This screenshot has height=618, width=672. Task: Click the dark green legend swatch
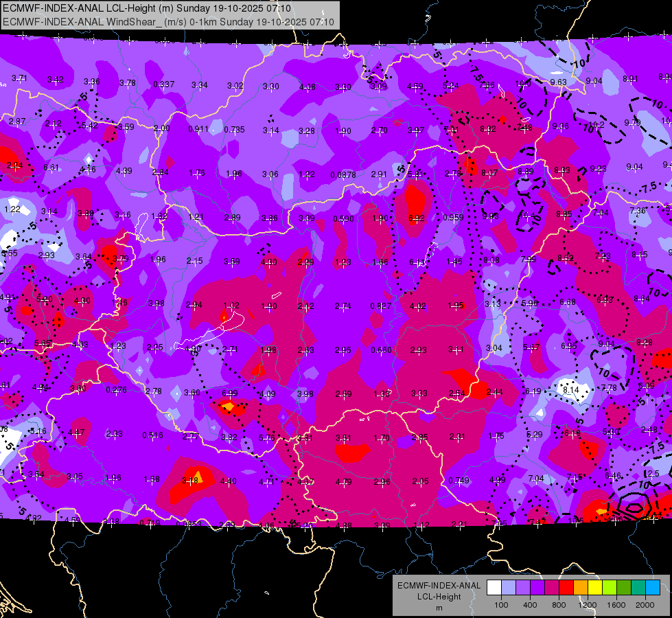623,588
